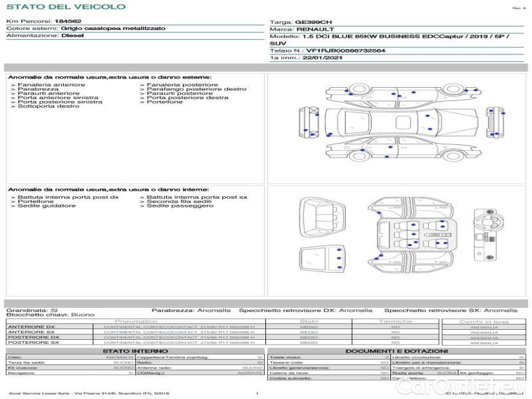
Task: Click the "Cielo:" row label
Action: pyautogui.click(x=15, y=357)
